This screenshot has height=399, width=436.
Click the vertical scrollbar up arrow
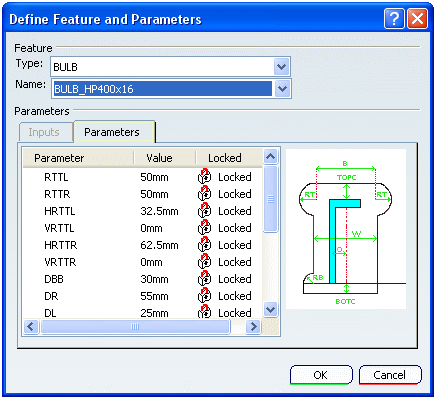point(270,156)
